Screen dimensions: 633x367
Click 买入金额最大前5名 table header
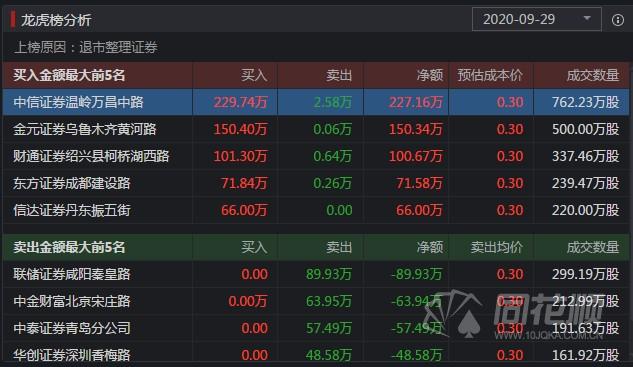point(69,75)
